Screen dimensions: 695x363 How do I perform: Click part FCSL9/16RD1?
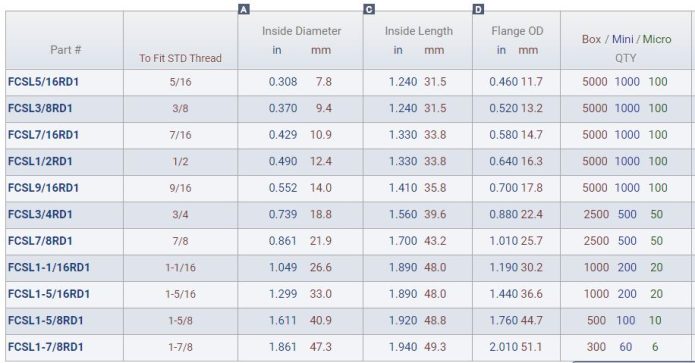43,188
